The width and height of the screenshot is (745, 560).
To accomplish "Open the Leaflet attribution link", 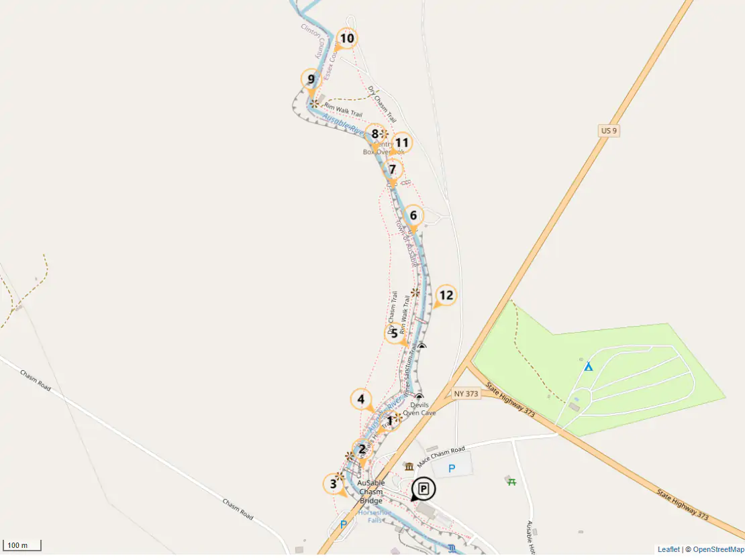I will 668,549.
